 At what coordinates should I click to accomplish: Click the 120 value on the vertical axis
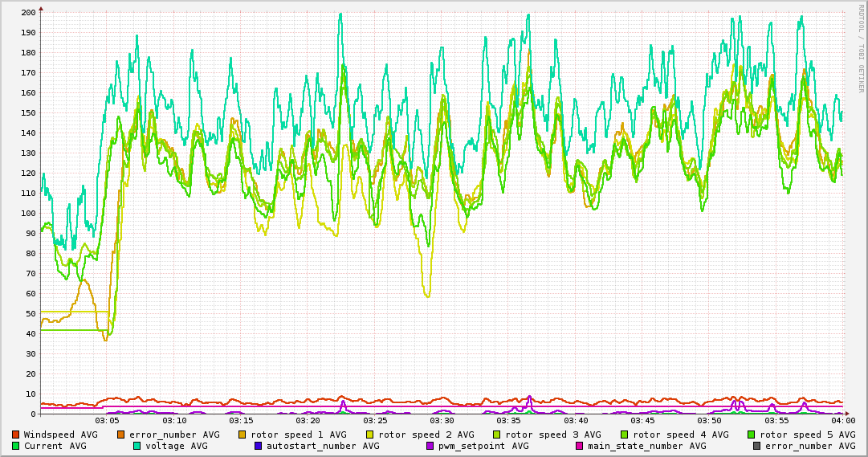point(27,173)
